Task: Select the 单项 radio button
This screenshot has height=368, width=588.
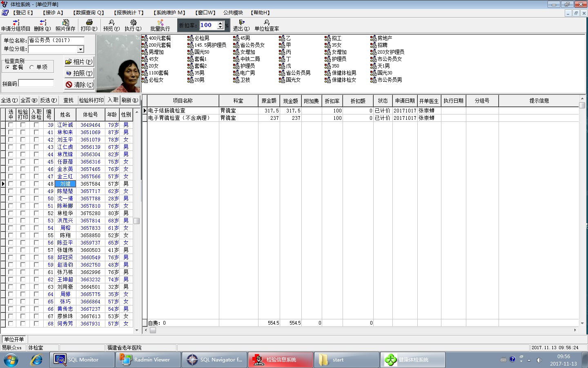Action: [31, 67]
